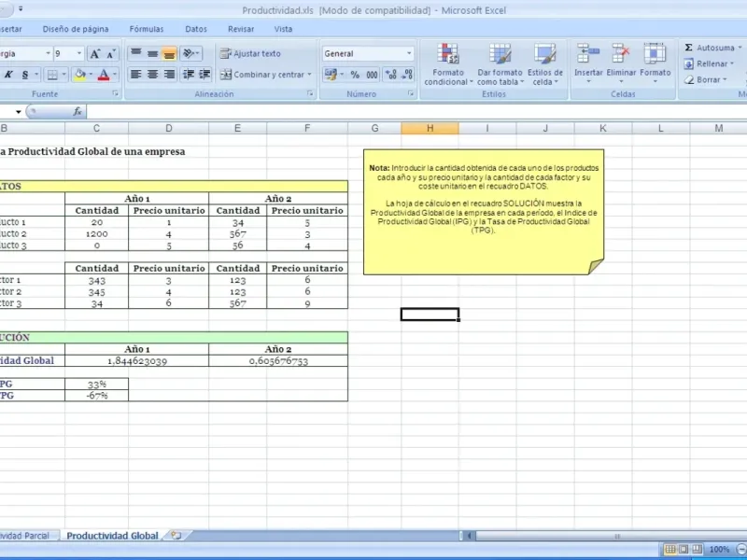This screenshot has width=747, height=560.
Task: Switch to Page Break preview icon
Action: [x=697, y=549]
